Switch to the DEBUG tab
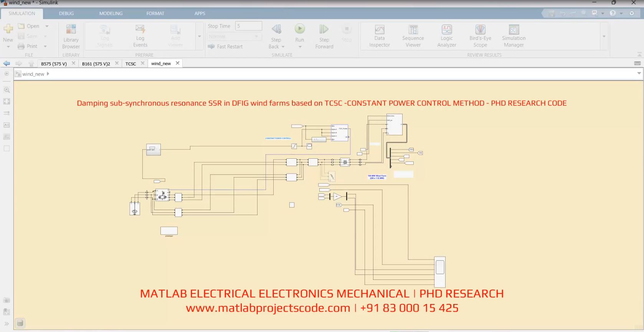 pos(66,13)
